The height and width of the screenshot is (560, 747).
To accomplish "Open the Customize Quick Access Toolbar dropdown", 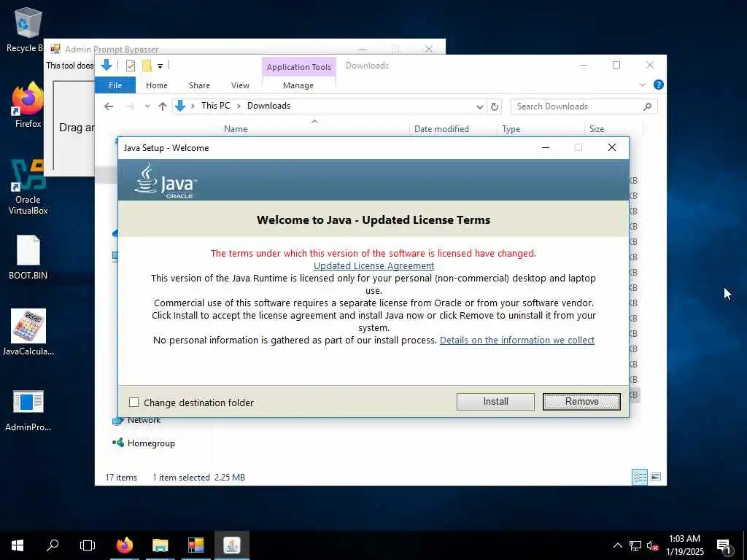I will pos(160,66).
